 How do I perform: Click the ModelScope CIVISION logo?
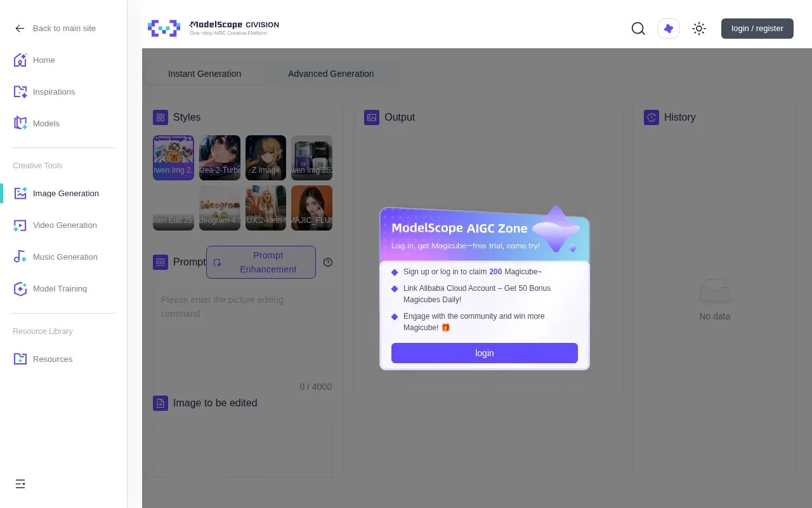tap(213, 28)
